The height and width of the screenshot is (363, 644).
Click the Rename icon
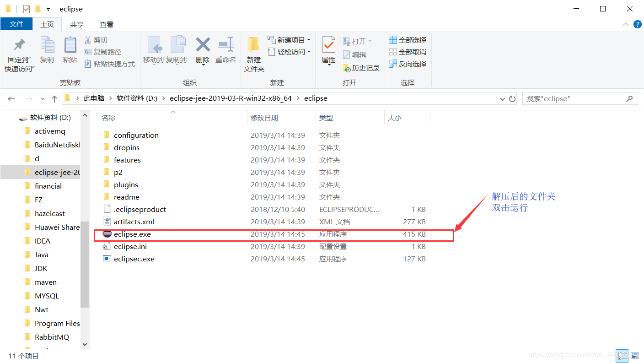pyautogui.click(x=226, y=44)
